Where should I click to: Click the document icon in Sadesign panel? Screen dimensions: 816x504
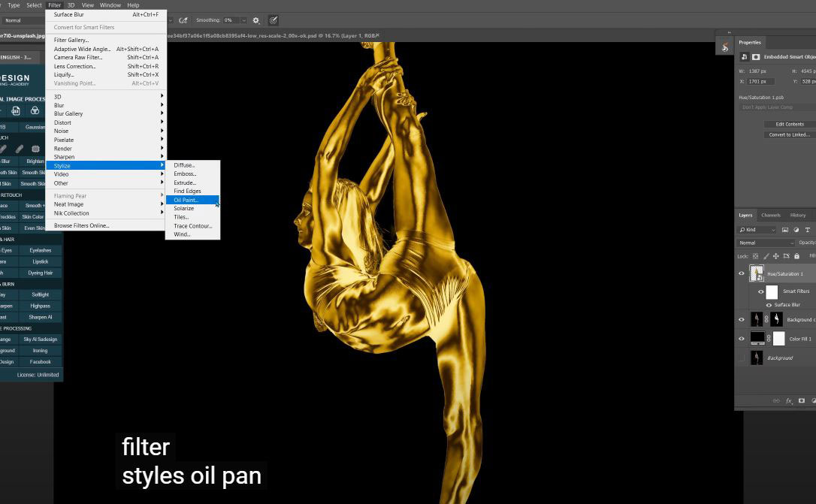point(16,110)
